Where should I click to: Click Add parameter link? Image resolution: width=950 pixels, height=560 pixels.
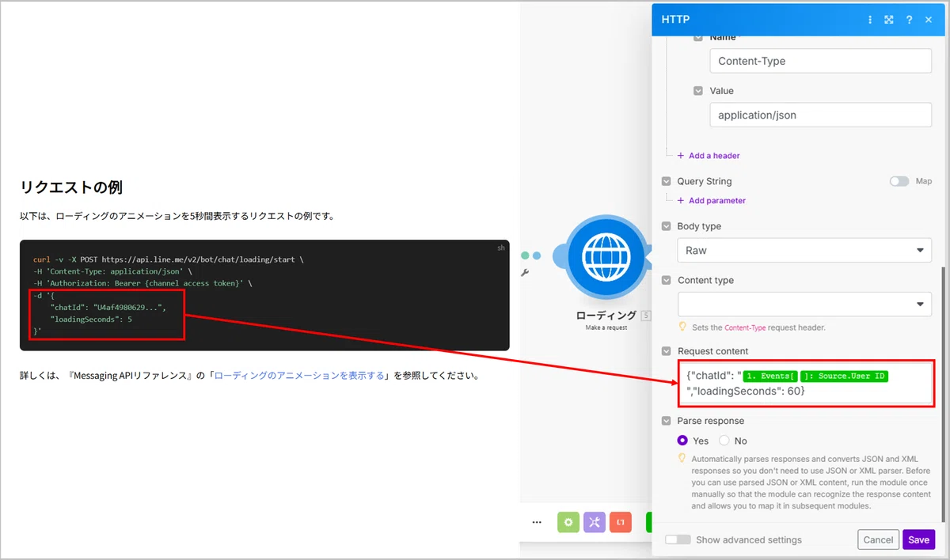[x=711, y=201]
